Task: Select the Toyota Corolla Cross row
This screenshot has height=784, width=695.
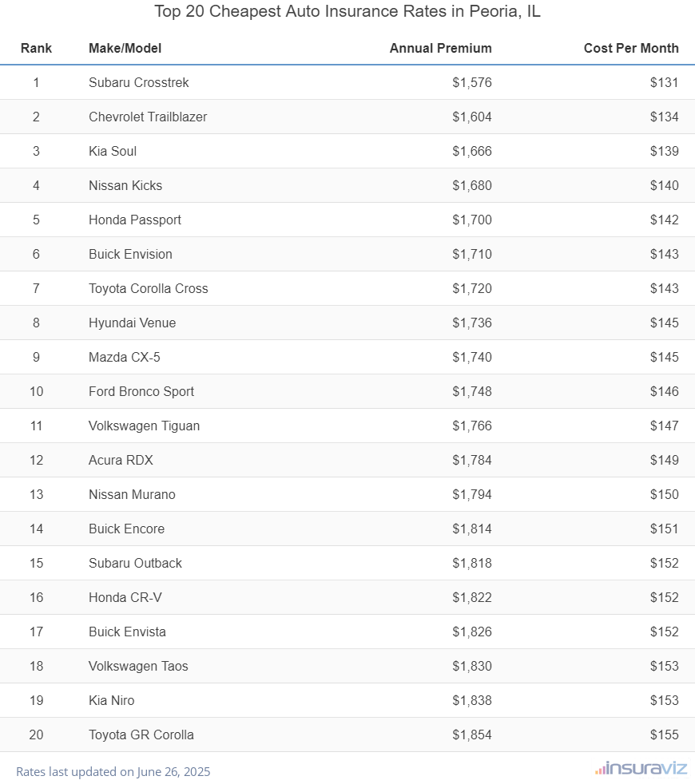Action: pos(148,288)
